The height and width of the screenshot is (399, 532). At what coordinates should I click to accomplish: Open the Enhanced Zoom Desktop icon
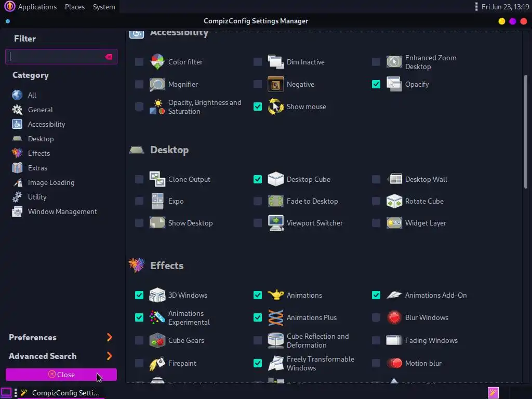point(394,62)
